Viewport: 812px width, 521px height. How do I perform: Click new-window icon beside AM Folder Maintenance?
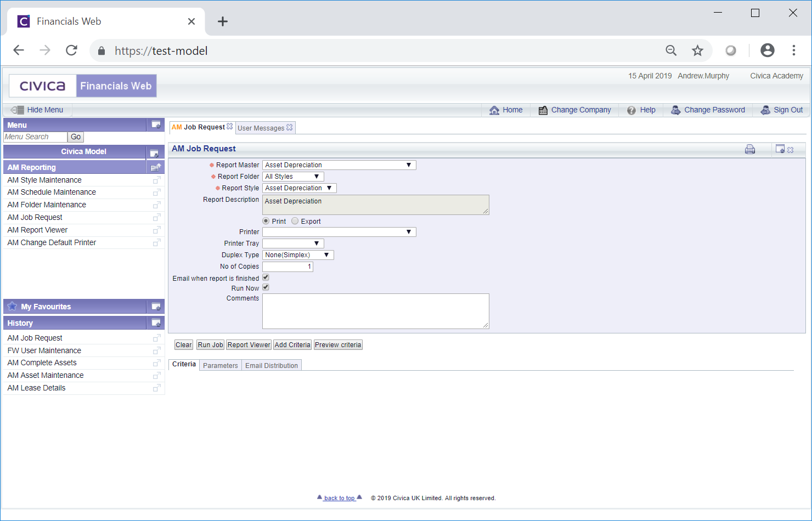tap(156, 205)
